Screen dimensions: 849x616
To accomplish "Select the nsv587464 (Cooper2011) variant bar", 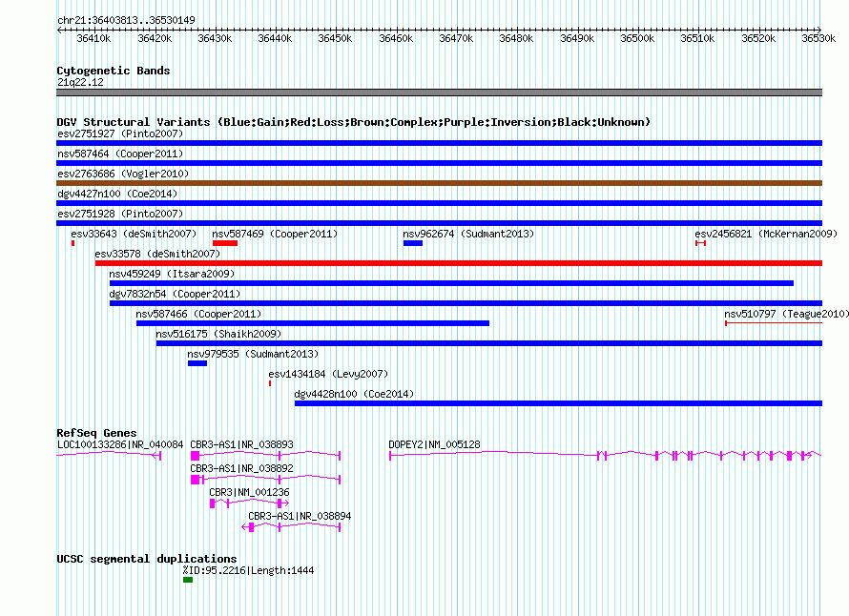I will click(439, 163).
